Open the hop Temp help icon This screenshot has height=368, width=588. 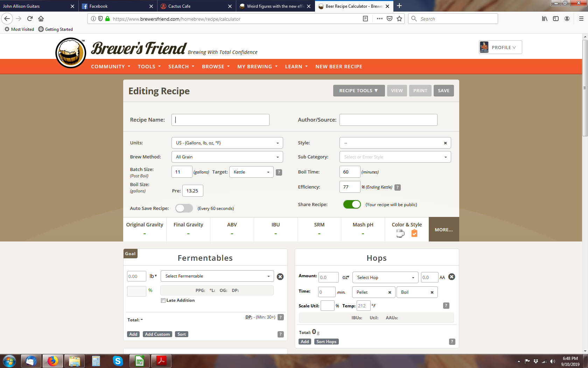pyautogui.click(x=446, y=306)
